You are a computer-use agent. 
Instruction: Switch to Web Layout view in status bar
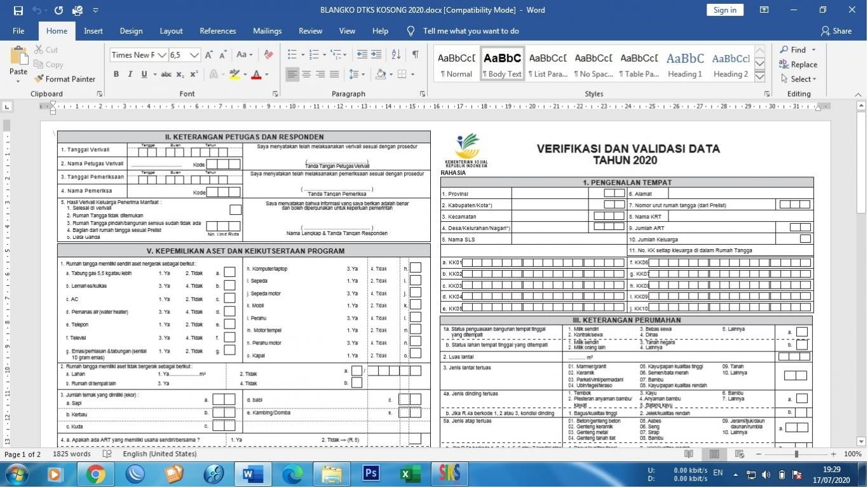point(739,454)
